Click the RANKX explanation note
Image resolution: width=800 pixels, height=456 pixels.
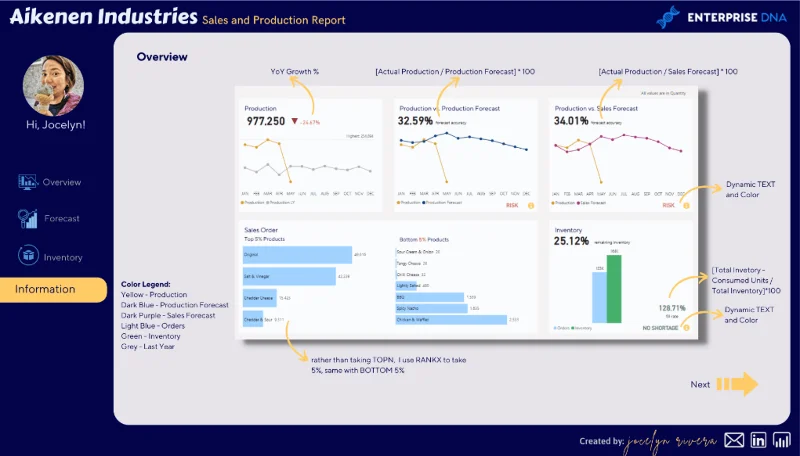[388, 365]
